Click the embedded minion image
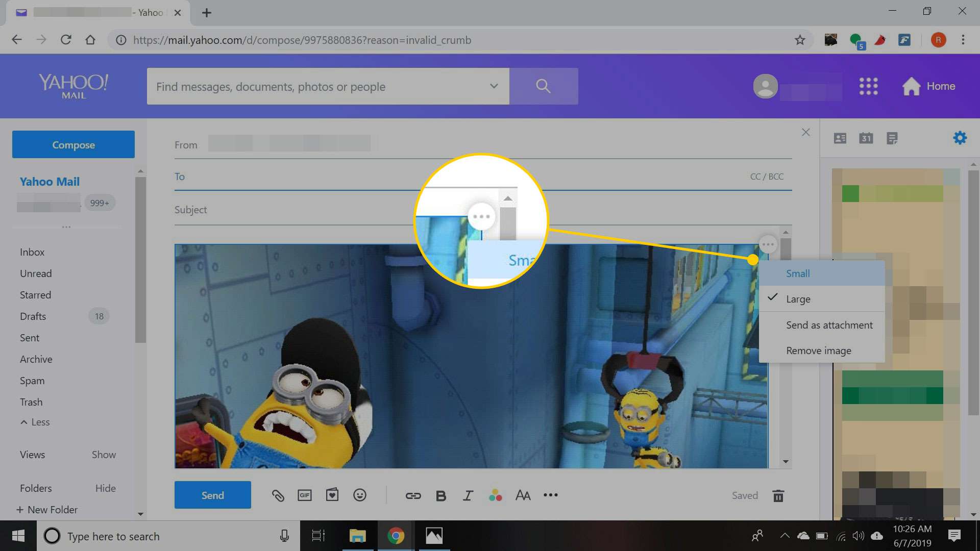This screenshot has height=551, width=980. [471, 356]
